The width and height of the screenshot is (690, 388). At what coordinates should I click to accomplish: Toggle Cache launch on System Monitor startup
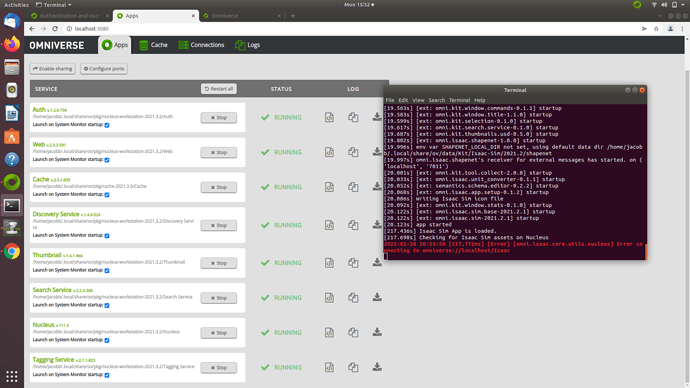[x=107, y=194]
